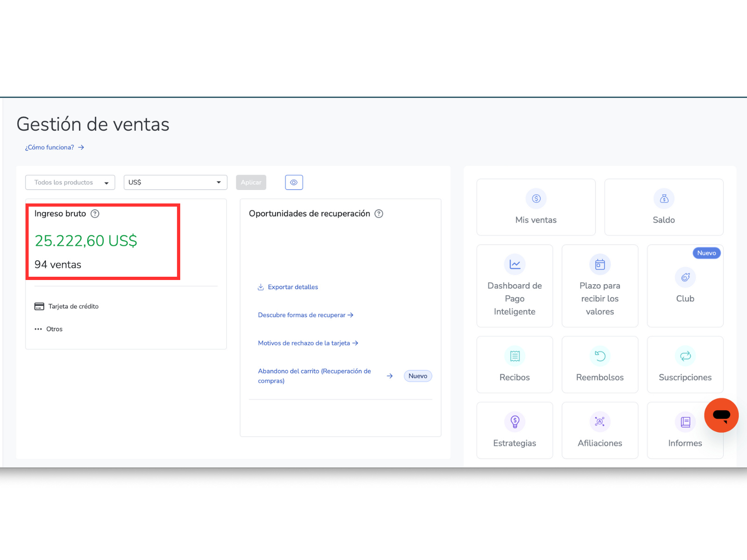Open the Suscripciones tile
This screenshot has height=560, width=747.
[685, 364]
